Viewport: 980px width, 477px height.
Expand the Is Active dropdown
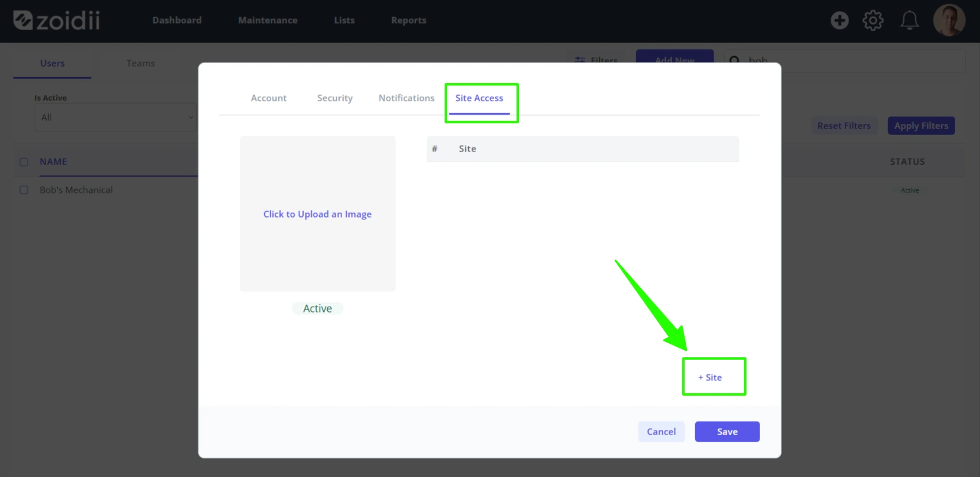116,117
